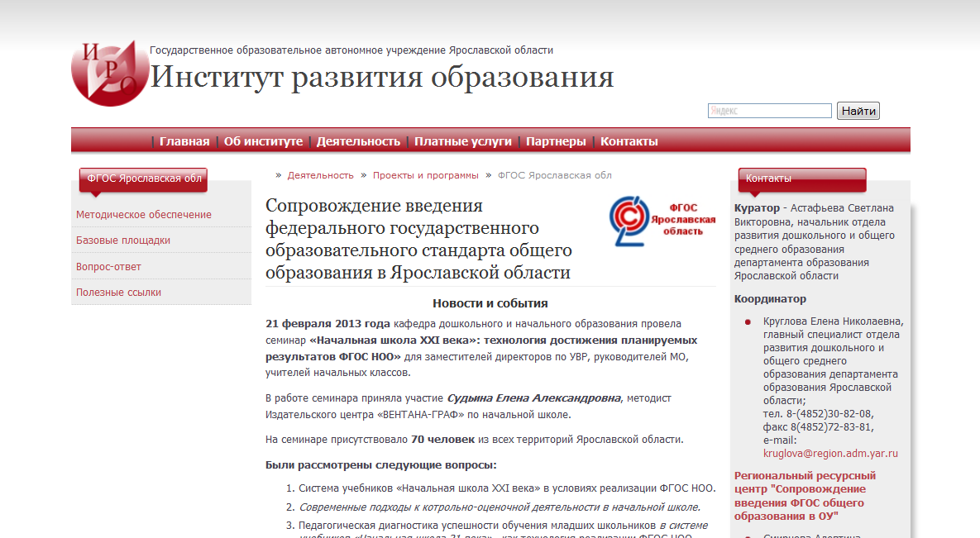Click the Контакты panel header on the right
This screenshot has width=980, height=538.
[x=802, y=179]
